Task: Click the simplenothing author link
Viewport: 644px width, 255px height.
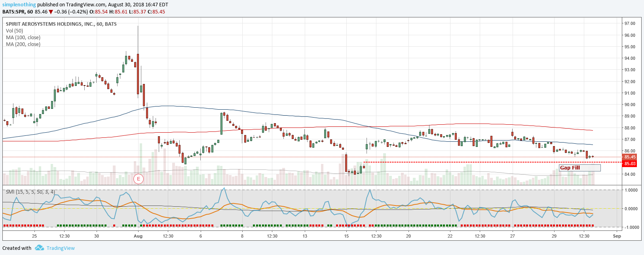Action: pyautogui.click(x=19, y=4)
